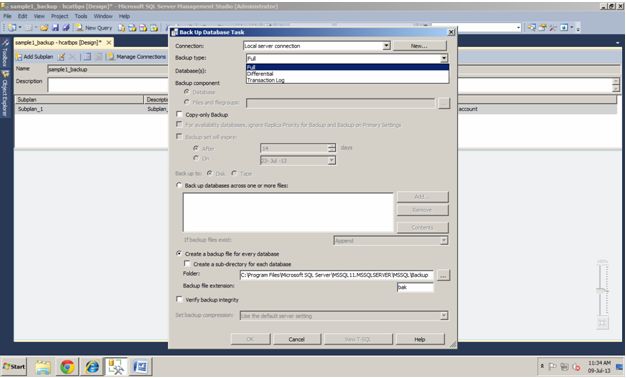The width and height of the screenshot is (626, 378).
Task: Click the expire After days spinner
Action: tap(331, 148)
